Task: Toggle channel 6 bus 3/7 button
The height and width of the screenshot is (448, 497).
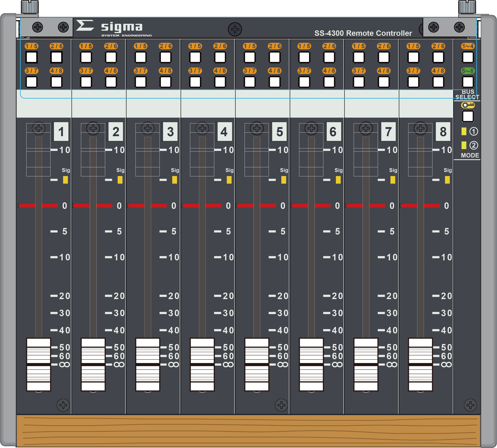Action: pyautogui.click(x=304, y=82)
